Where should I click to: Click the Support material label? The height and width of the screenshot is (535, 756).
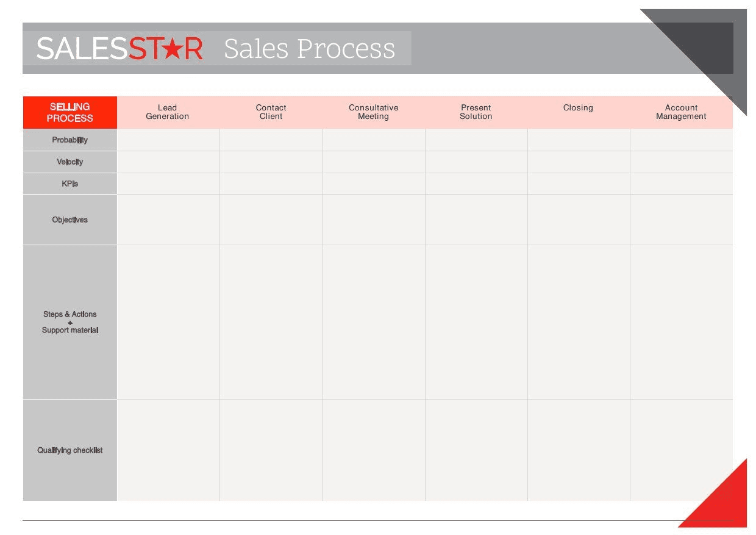(x=70, y=330)
